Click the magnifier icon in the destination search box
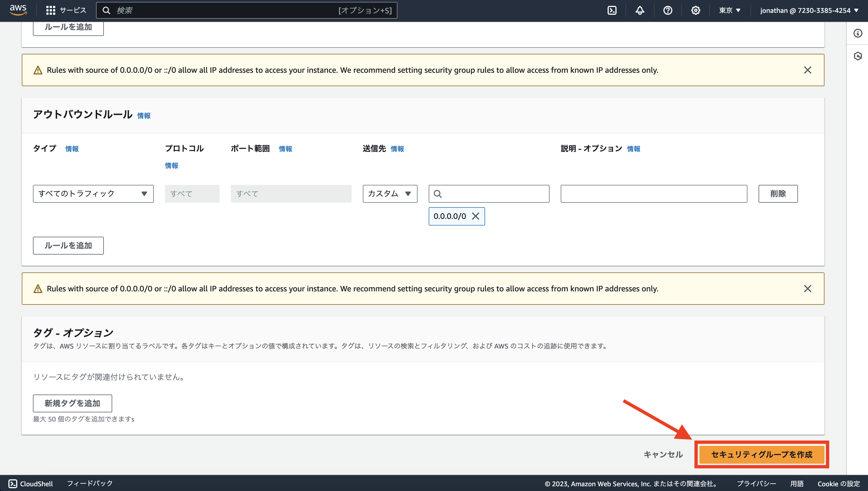Viewport: 868px width, 491px height. (438, 194)
